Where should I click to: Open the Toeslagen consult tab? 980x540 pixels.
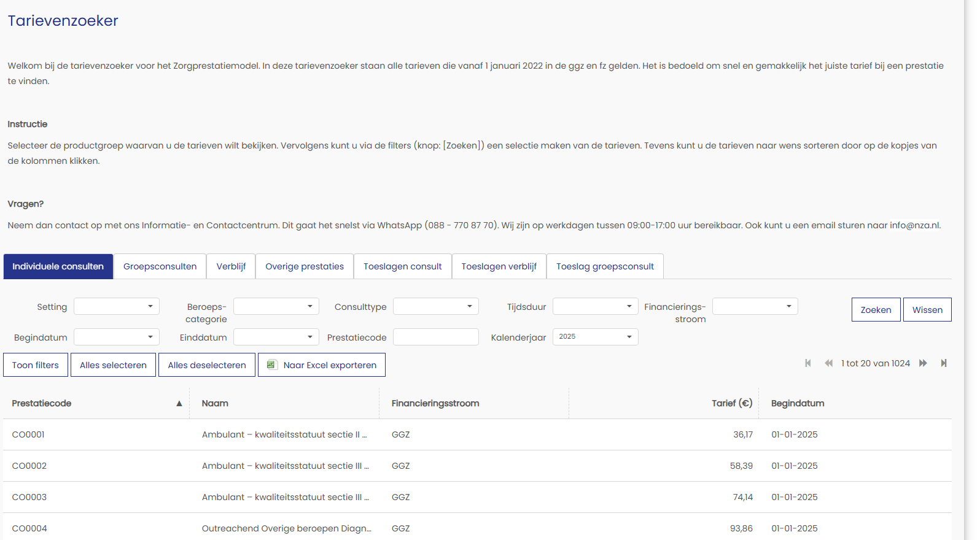(403, 266)
